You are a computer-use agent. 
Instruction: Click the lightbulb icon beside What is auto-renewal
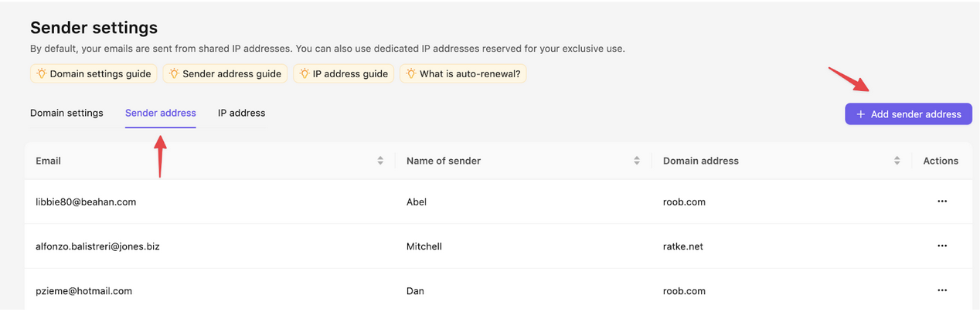coord(411,74)
